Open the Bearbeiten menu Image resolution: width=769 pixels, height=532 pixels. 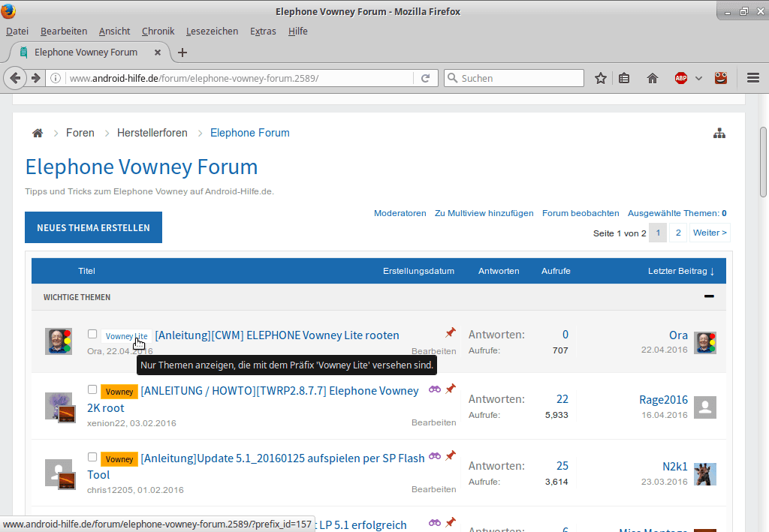pos(64,31)
